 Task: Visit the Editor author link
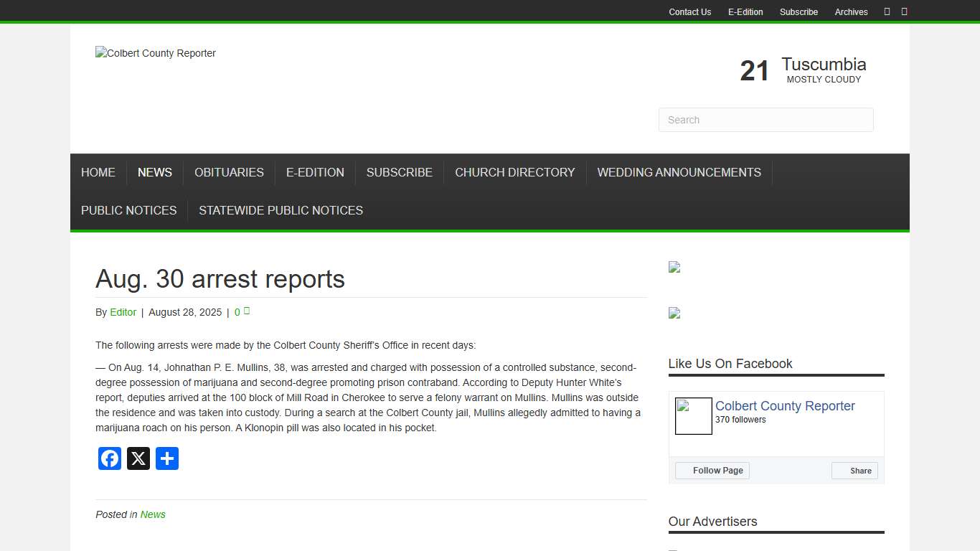pyautogui.click(x=123, y=312)
